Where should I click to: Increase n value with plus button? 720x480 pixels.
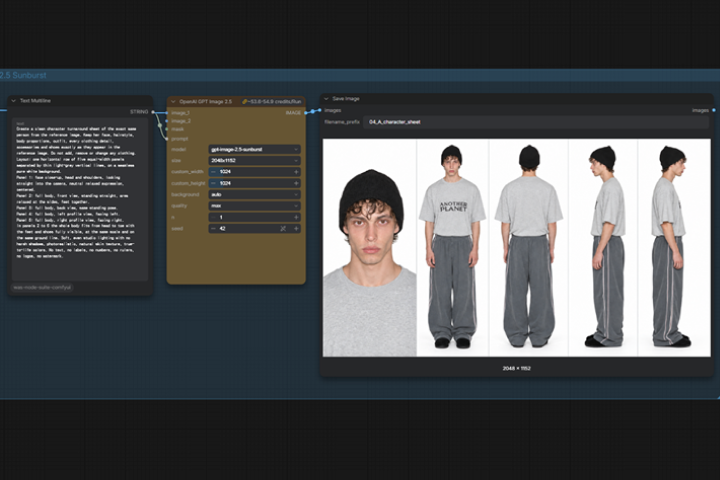pyautogui.click(x=296, y=217)
